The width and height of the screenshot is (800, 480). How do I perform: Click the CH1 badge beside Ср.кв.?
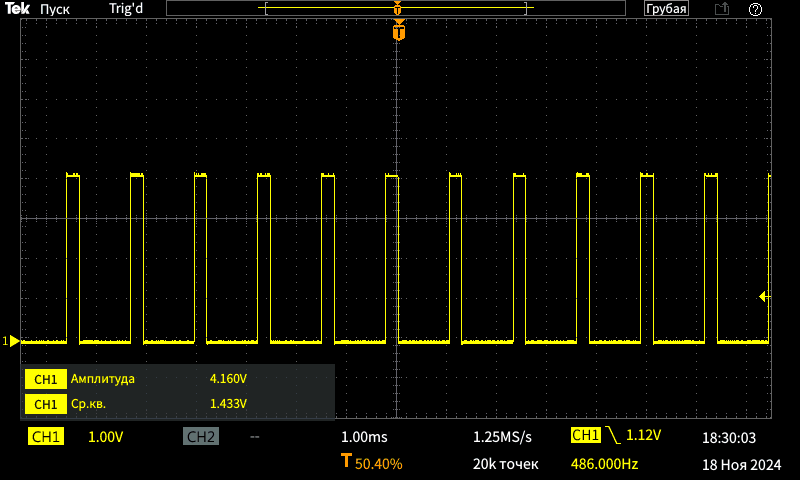click(45, 404)
